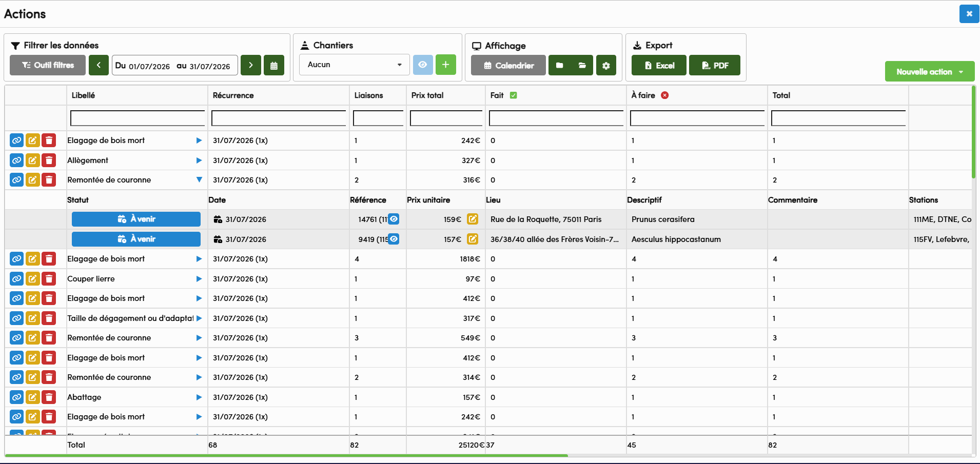
Task: Edit the Abattage action
Action: point(32,397)
